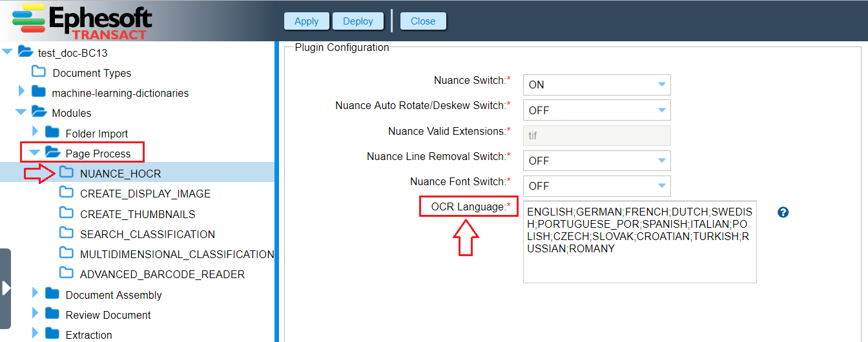Screen dimensions: 868x342
Task: Click the Folder Import folder icon
Action: (52, 132)
